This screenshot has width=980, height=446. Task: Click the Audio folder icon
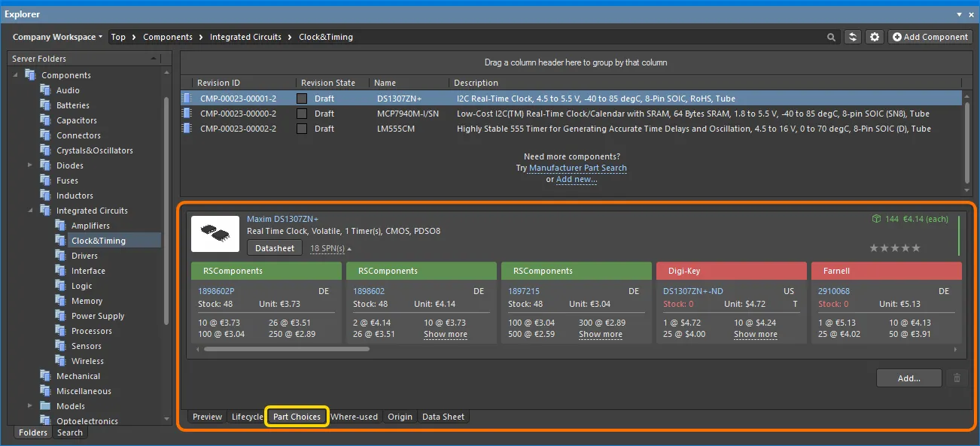(46, 90)
